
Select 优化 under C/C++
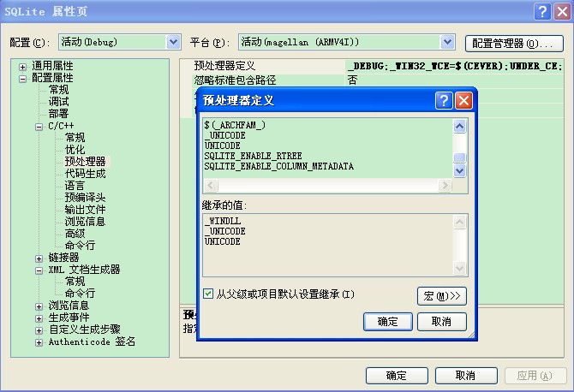pos(75,150)
